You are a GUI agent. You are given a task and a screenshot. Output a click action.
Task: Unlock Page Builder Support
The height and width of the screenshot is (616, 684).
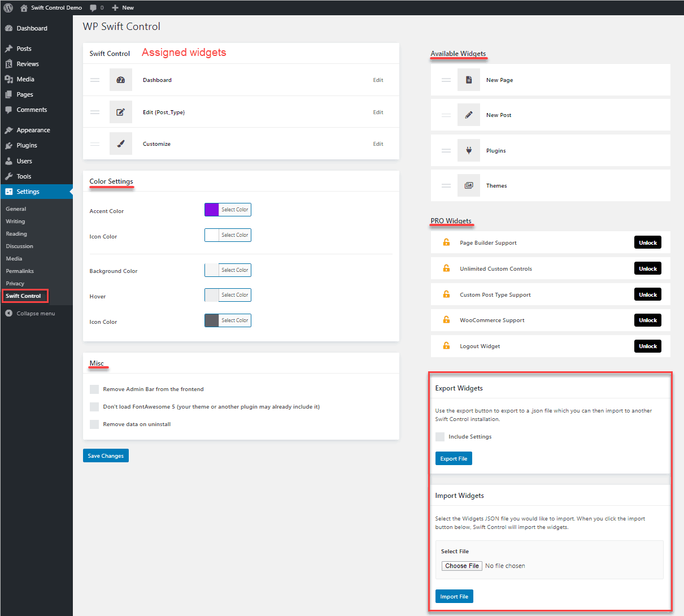click(648, 242)
